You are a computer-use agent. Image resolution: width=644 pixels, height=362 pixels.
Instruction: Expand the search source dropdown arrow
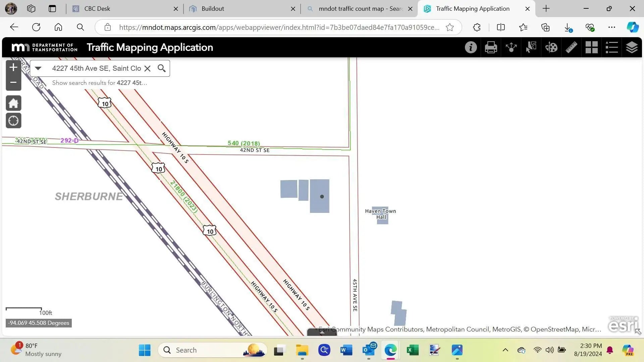pos(38,68)
